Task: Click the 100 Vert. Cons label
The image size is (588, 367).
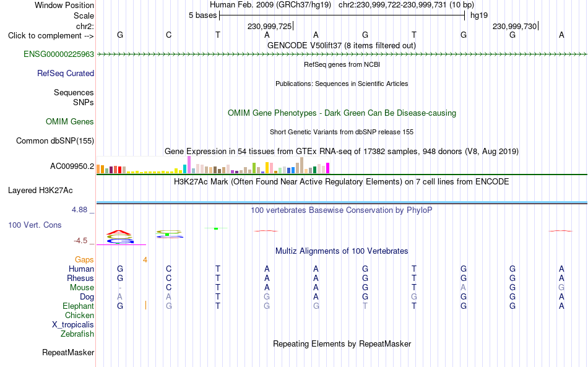Action: click(x=35, y=225)
